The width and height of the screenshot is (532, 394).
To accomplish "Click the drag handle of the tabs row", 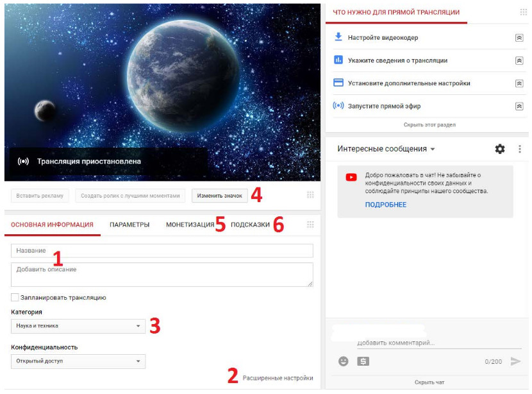I will (x=310, y=225).
